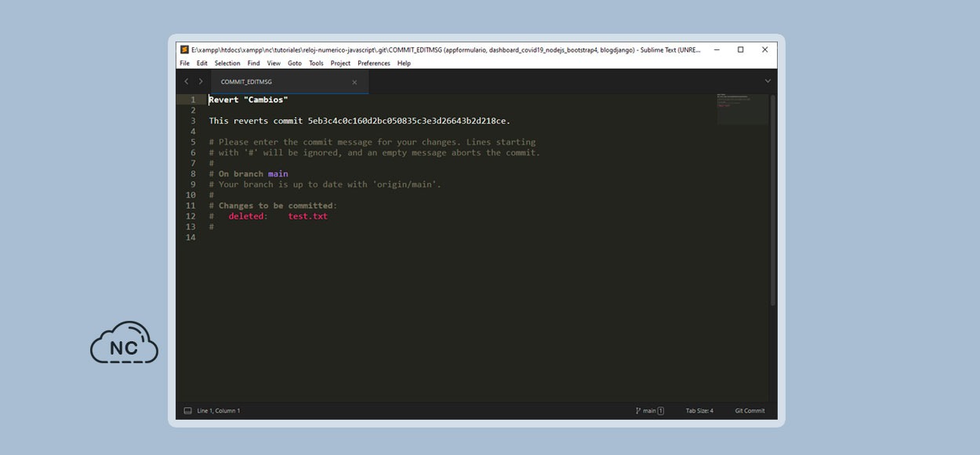Viewport: 980px width, 455px height.
Task: Click the line number 14 in gutter
Action: [191, 238]
